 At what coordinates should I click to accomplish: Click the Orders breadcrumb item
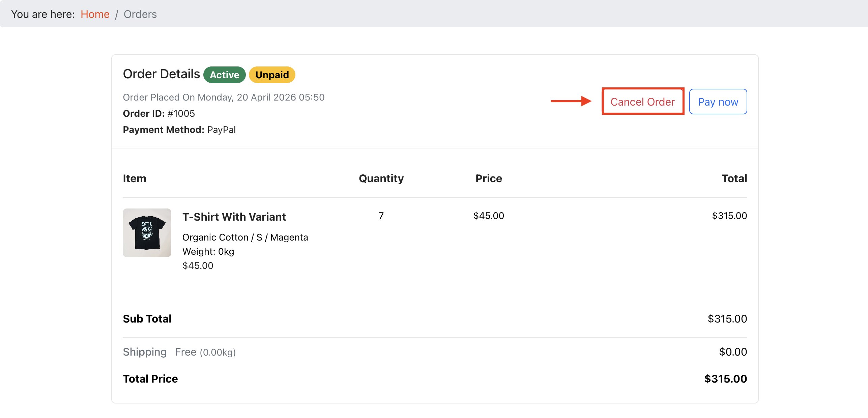(140, 14)
